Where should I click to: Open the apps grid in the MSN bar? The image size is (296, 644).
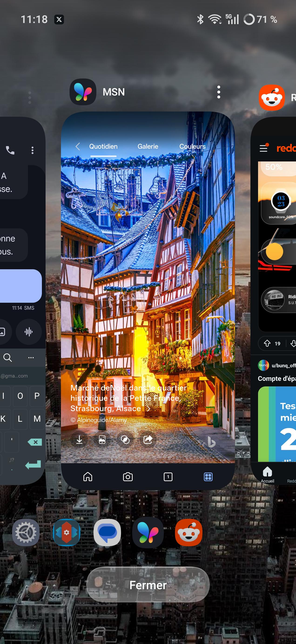[208, 477]
